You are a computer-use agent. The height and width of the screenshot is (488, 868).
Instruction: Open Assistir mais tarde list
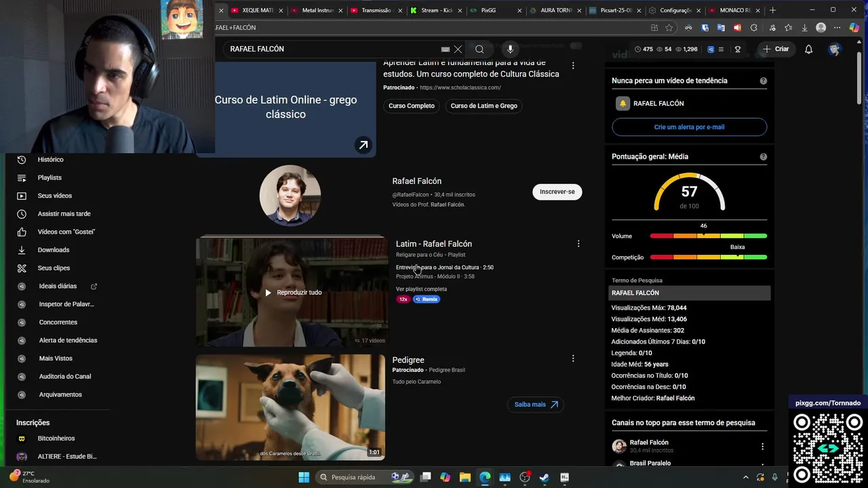pyautogui.click(x=64, y=214)
